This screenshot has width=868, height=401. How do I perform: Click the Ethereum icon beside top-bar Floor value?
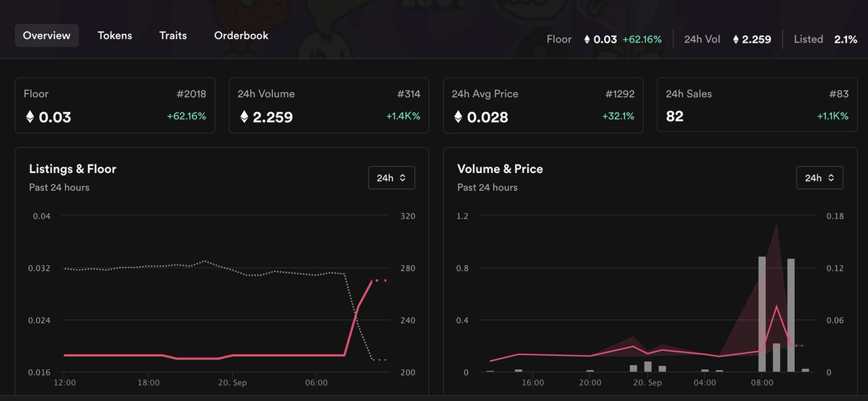pos(587,39)
